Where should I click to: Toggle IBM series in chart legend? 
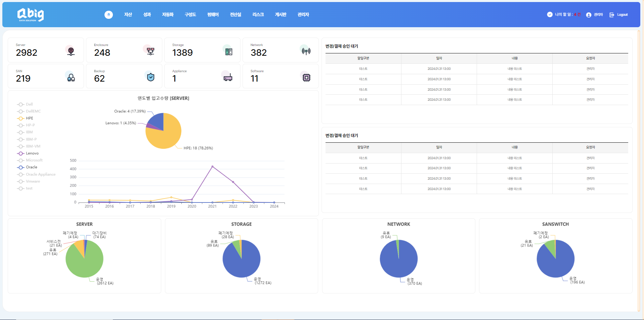tap(25, 132)
